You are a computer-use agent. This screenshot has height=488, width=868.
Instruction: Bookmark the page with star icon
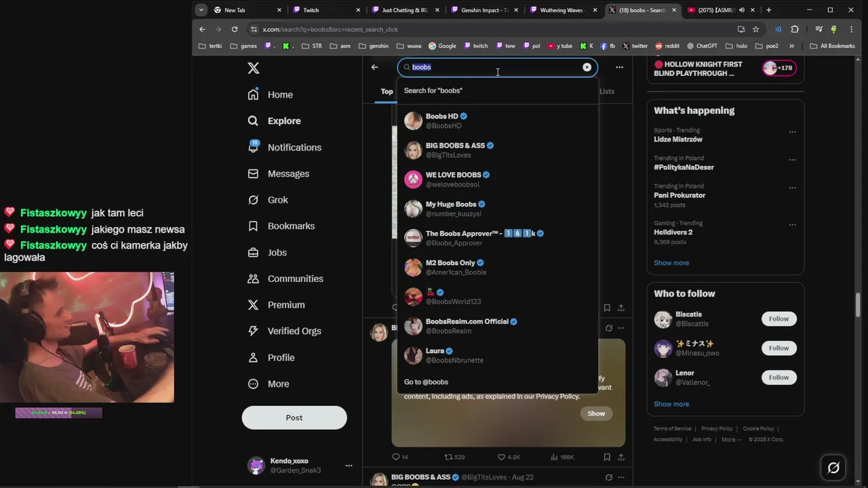tap(755, 29)
